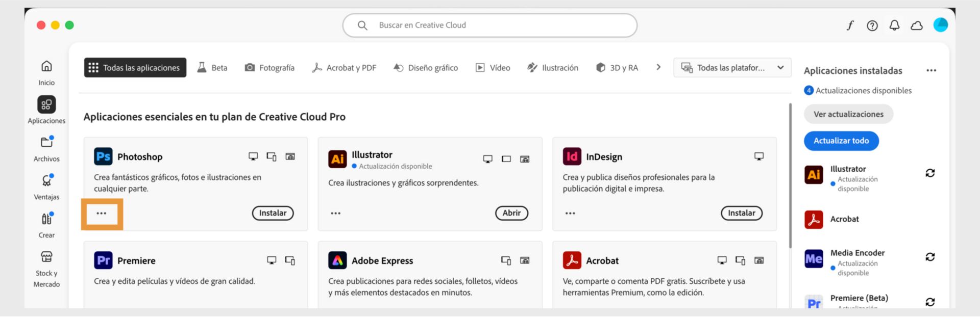Update Premiere (Beta) with its refresh icon
This screenshot has width=980, height=317.
pos(930,302)
